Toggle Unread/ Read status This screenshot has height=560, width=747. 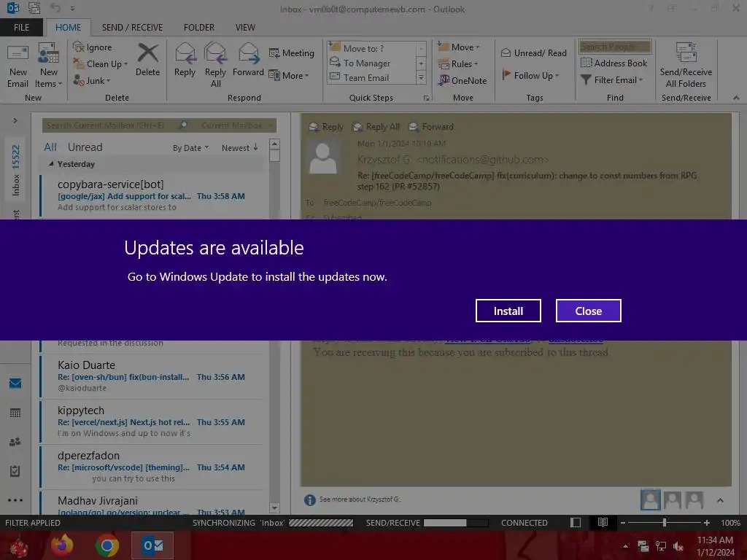coord(533,52)
